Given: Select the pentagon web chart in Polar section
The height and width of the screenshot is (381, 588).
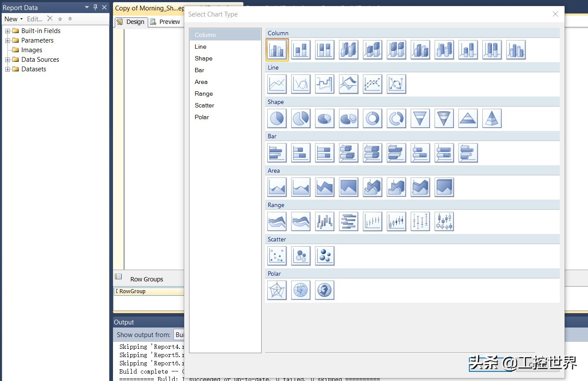Looking at the screenshot, I should (x=277, y=290).
